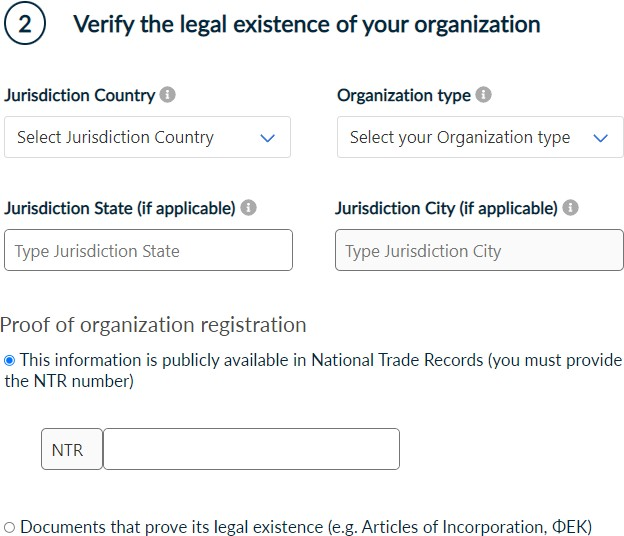The image size is (624, 536).
Task: Choose the legal existence documents radio option
Action: tap(10, 527)
